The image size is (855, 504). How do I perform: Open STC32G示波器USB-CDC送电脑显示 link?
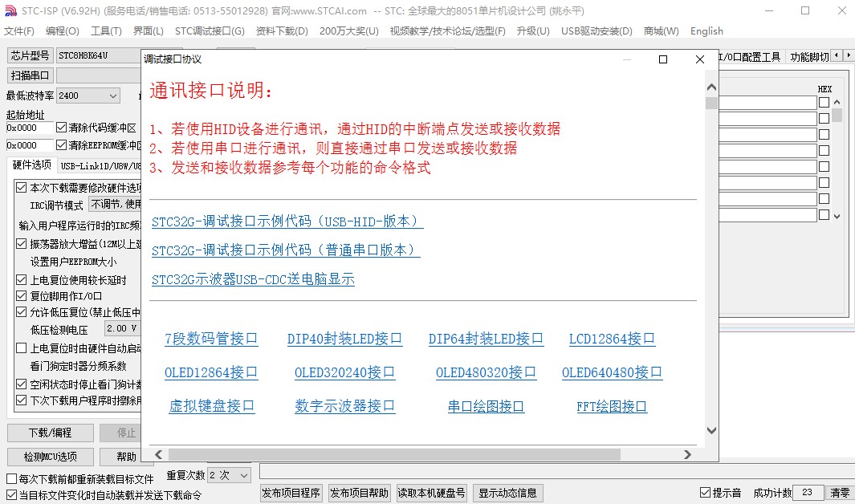click(x=253, y=279)
